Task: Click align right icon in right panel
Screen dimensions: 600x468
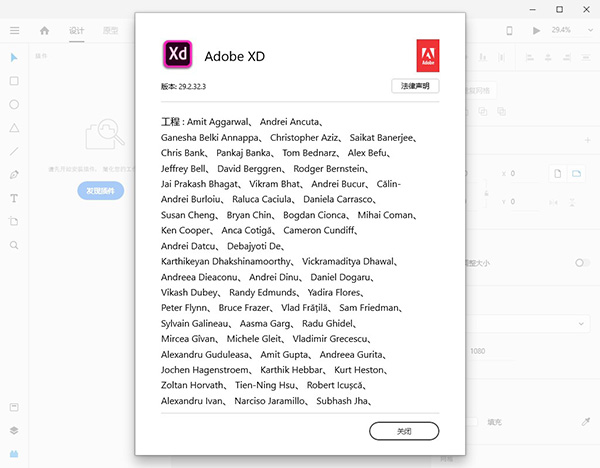Action: (x=567, y=58)
